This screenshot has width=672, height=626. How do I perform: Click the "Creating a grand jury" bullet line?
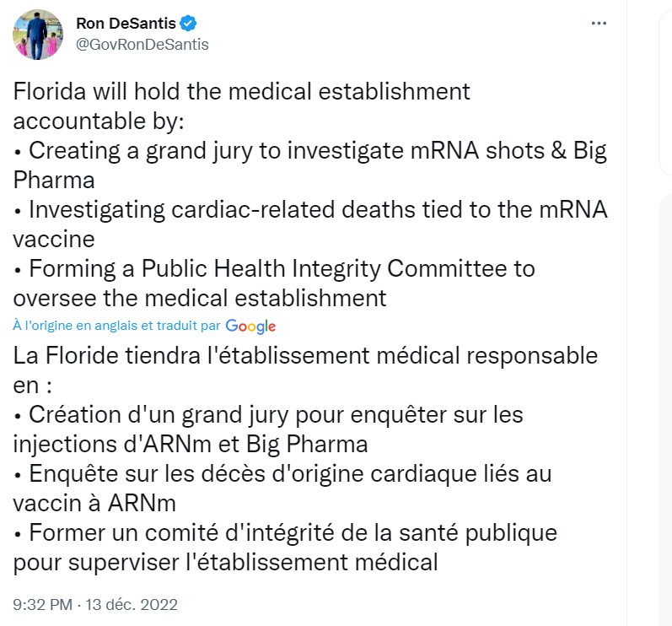[310, 151]
